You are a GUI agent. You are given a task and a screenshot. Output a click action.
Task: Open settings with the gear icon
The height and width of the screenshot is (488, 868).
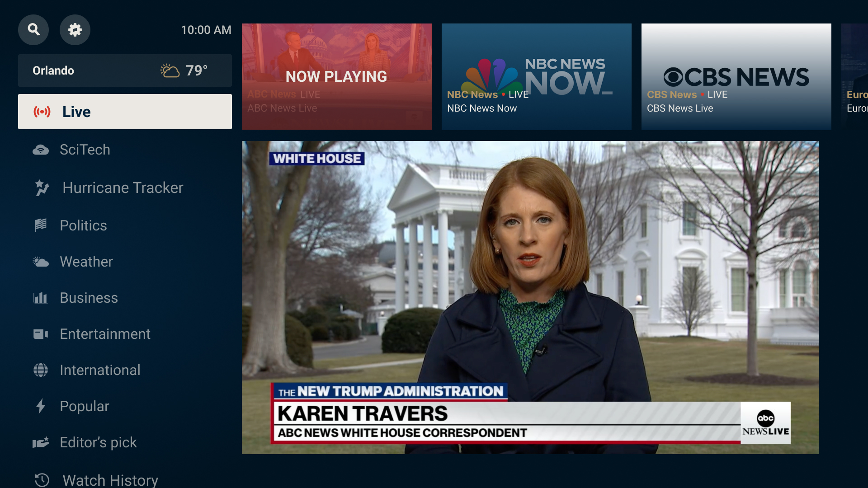click(x=75, y=30)
